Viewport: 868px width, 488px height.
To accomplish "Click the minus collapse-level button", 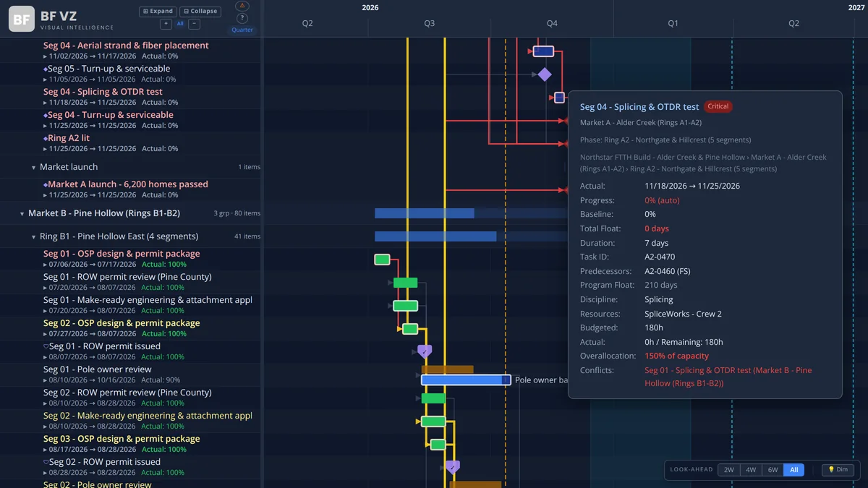I will pos(194,24).
